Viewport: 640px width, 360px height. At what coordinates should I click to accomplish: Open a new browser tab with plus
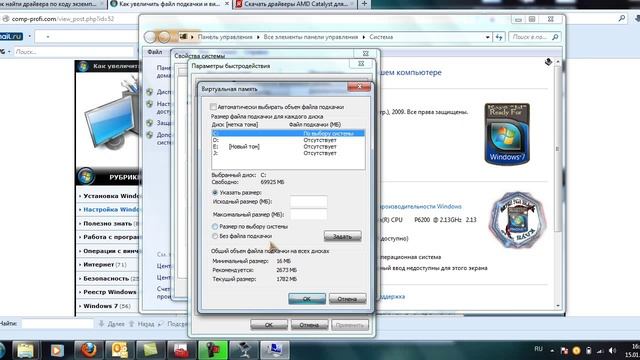click(364, 4)
